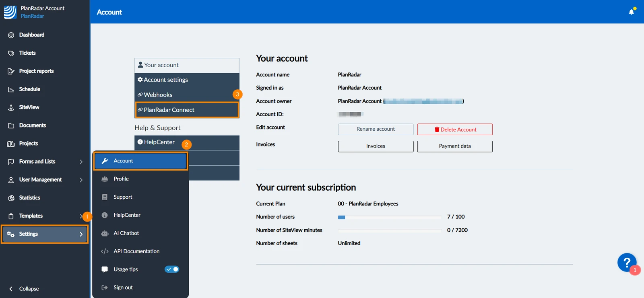Expand the User Management submenu arrow

pos(81,180)
